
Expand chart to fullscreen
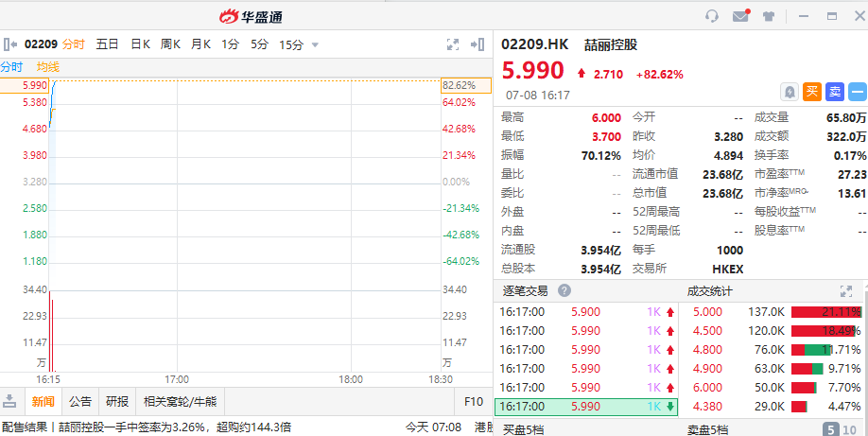tap(453, 44)
